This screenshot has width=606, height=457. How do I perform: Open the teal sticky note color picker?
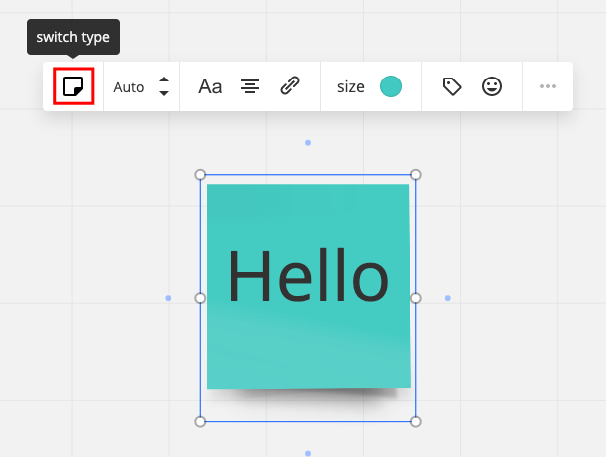click(391, 87)
